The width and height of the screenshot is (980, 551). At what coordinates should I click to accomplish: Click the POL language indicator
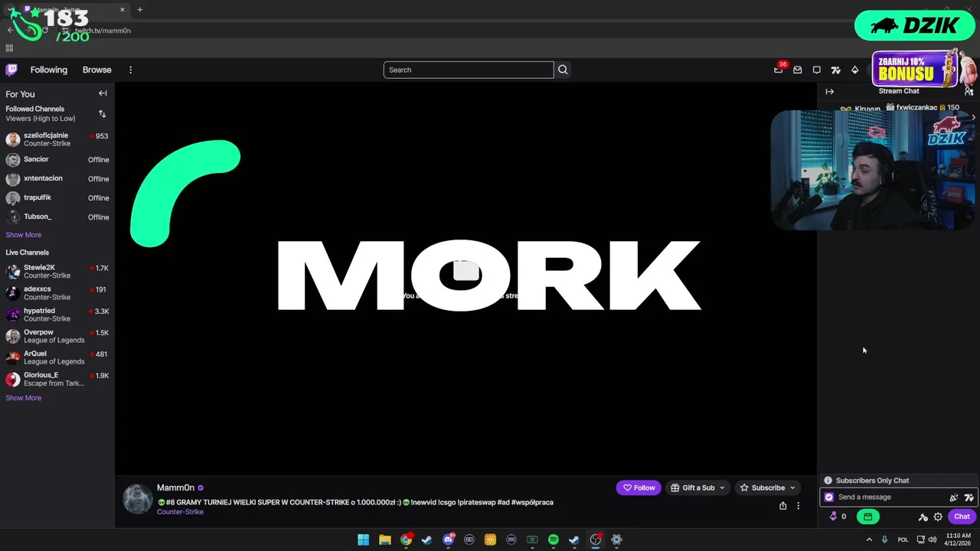[x=903, y=540]
